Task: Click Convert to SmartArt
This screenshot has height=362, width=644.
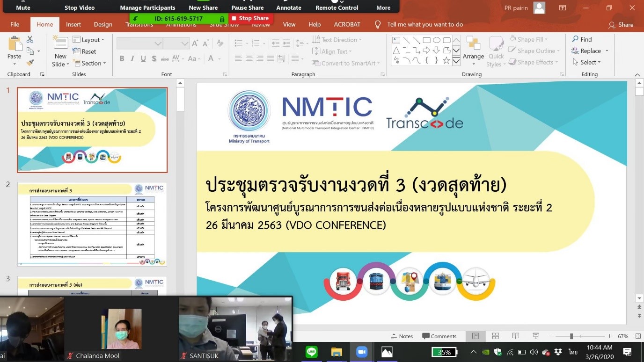Action: [x=346, y=63]
